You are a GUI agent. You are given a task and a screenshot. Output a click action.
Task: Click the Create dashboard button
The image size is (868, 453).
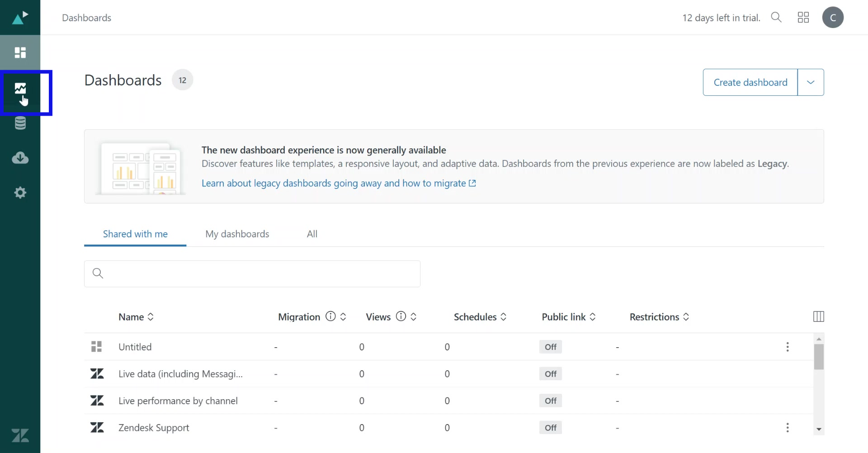click(750, 82)
